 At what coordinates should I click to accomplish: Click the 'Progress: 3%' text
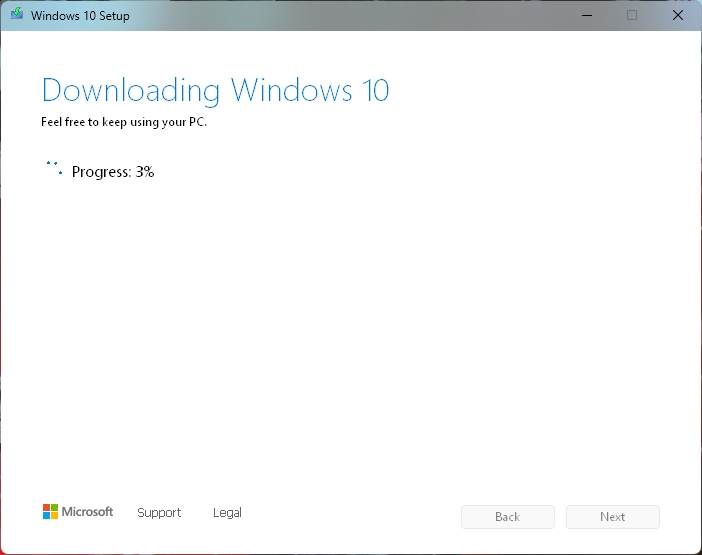[113, 172]
